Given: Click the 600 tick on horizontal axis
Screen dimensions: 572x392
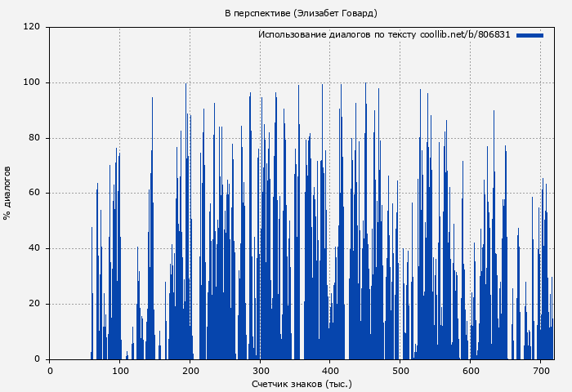Looking at the screenshot, I should click(471, 371).
